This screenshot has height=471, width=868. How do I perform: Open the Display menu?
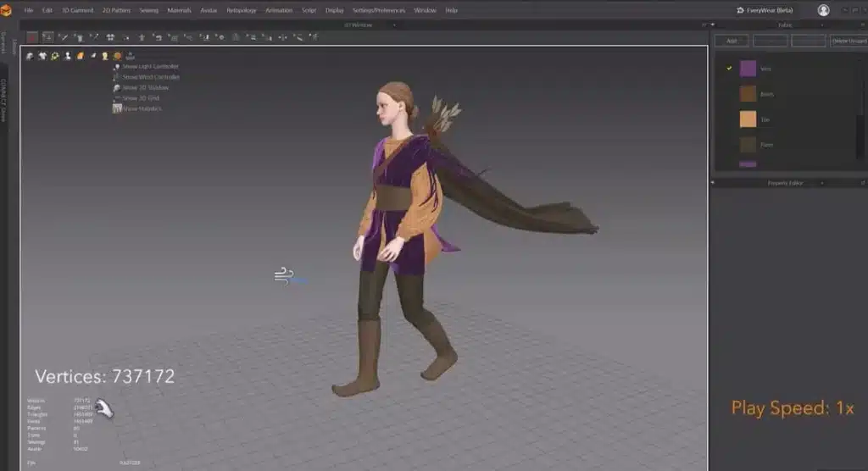tap(334, 10)
